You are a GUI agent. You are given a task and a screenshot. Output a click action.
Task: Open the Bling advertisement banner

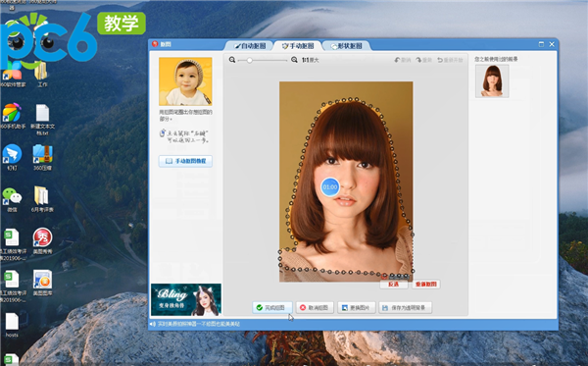pos(185,299)
